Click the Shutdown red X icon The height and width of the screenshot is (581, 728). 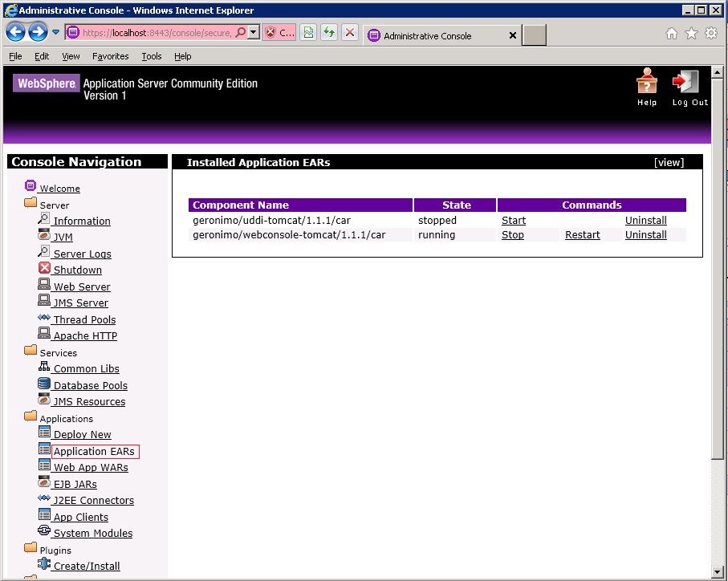(44, 268)
